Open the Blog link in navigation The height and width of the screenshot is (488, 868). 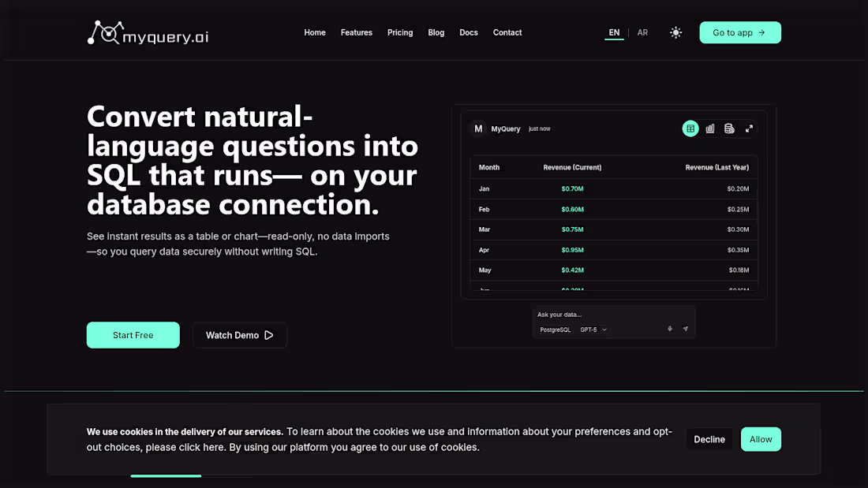(x=436, y=32)
